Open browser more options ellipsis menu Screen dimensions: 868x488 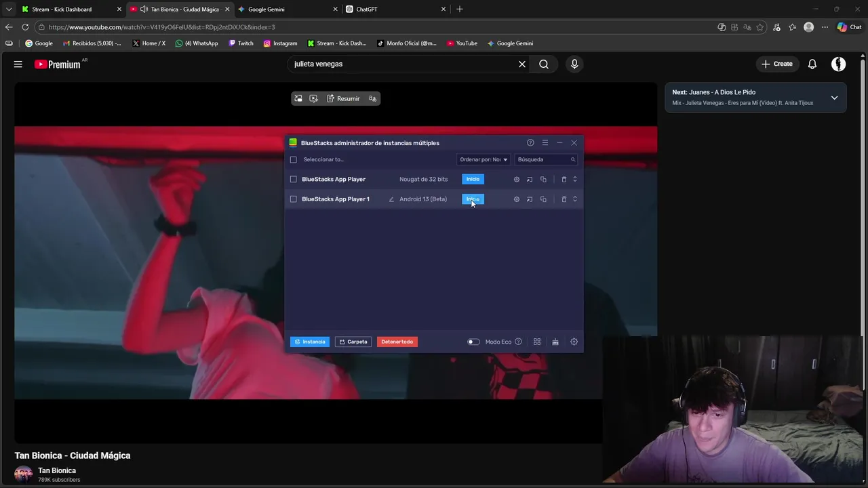pyautogui.click(x=825, y=27)
